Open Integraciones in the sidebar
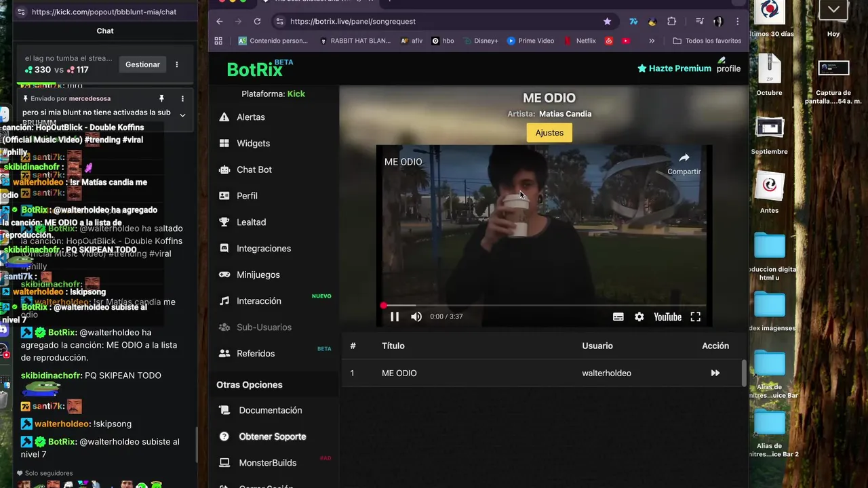The height and width of the screenshot is (488, 868). coord(263,249)
